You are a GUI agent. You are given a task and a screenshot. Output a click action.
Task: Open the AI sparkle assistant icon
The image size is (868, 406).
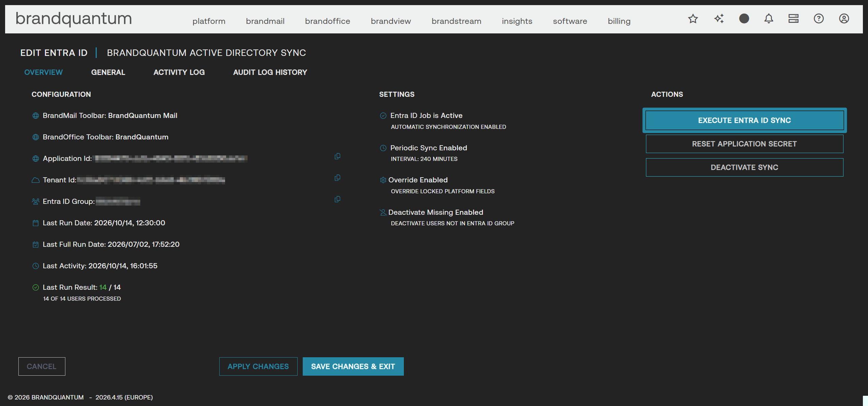pos(719,19)
